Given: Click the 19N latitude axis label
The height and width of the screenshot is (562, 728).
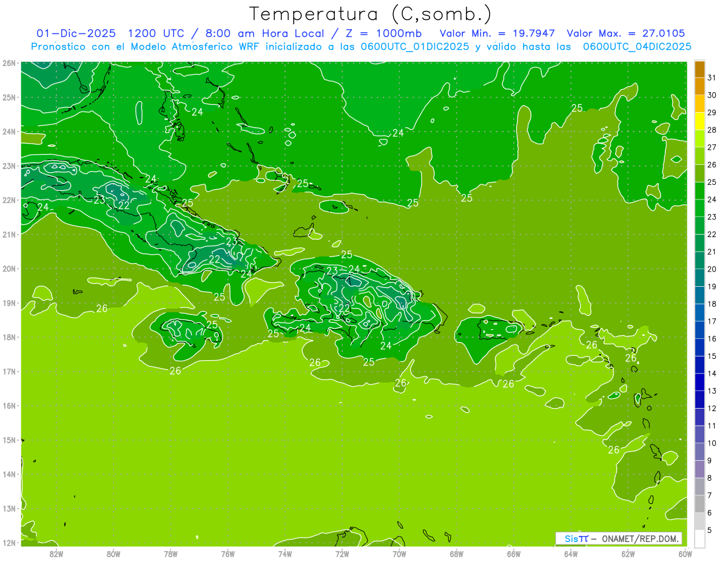Looking at the screenshot, I should tap(9, 303).
